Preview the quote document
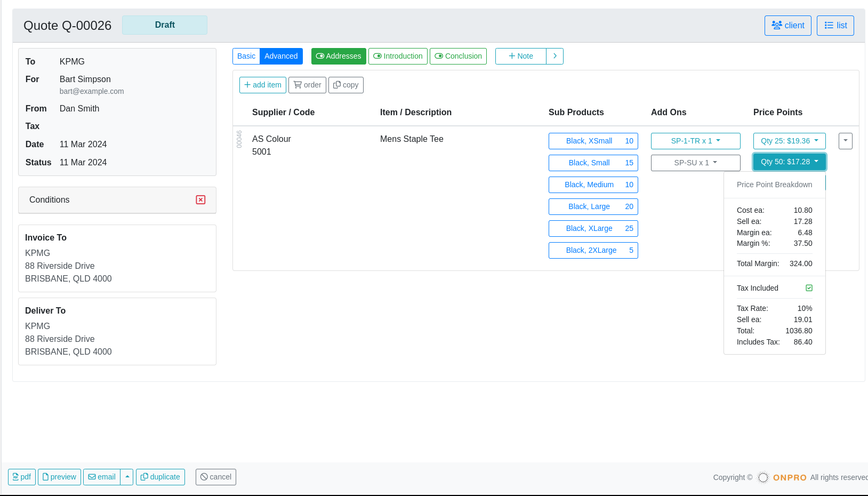 pos(59,477)
